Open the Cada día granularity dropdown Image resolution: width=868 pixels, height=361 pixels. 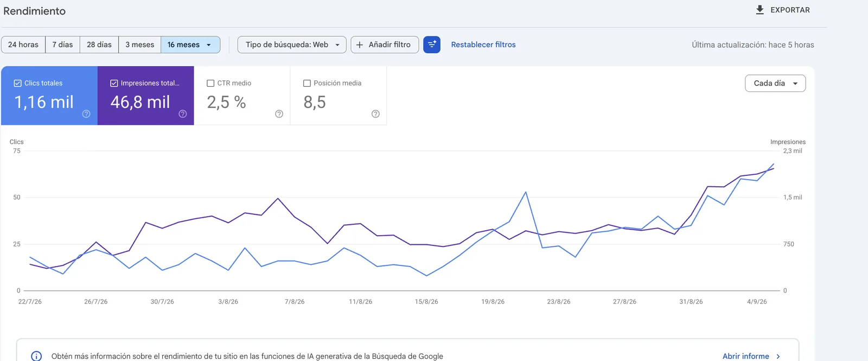tap(775, 83)
